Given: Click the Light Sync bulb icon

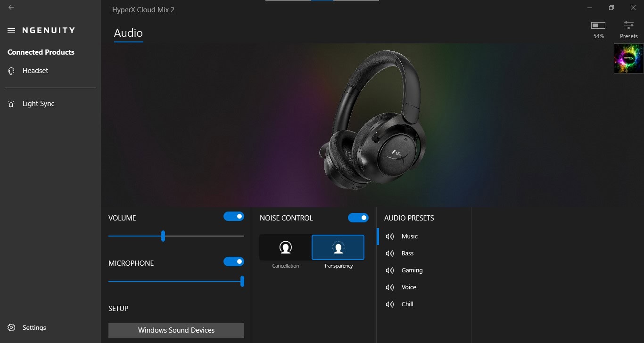Looking at the screenshot, I should tap(11, 104).
